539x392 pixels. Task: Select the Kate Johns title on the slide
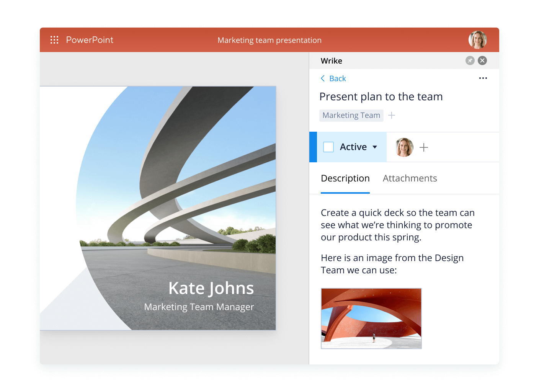click(211, 288)
